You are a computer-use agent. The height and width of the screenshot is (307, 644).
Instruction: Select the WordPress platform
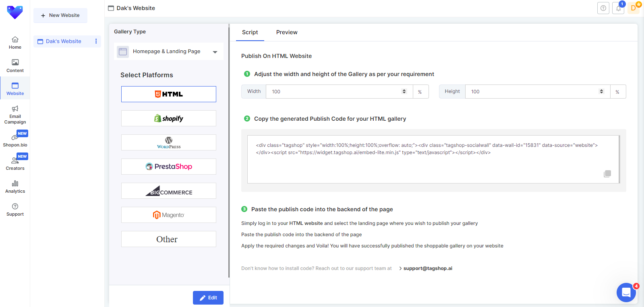(169, 142)
